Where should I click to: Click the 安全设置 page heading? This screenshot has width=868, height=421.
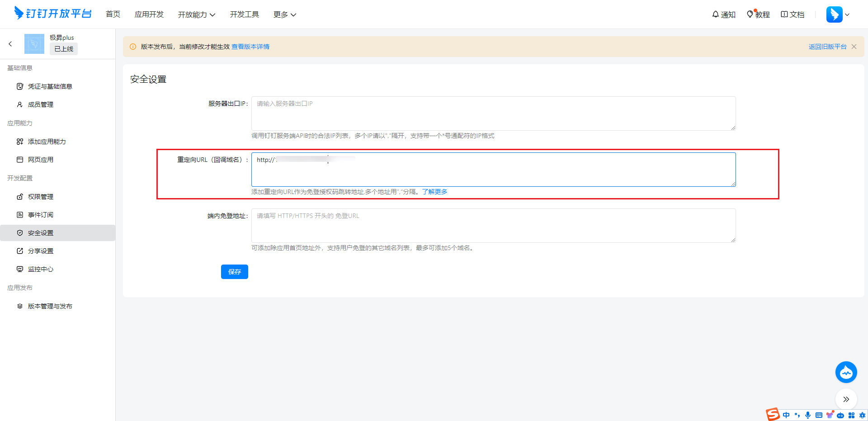(x=148, y=79)
